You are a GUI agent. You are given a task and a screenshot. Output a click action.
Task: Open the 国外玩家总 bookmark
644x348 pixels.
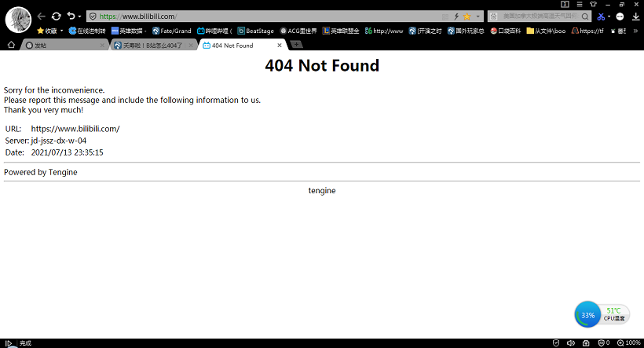click(x=466, y=31)
